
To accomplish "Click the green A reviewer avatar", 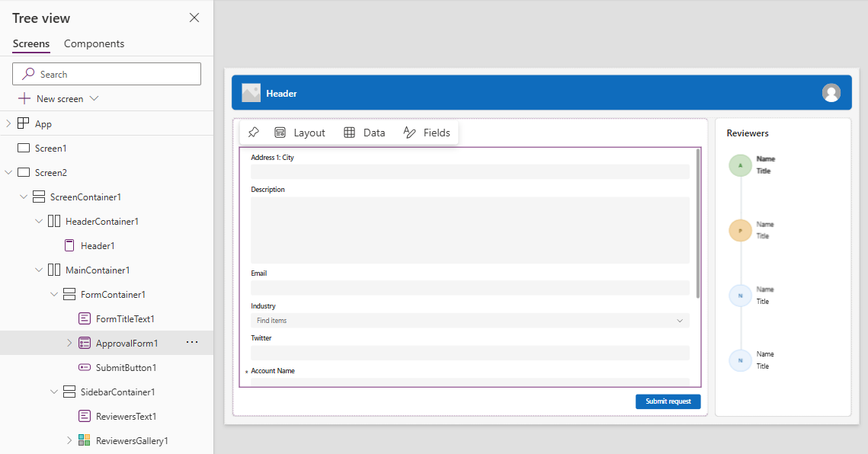I will (740, 165).
